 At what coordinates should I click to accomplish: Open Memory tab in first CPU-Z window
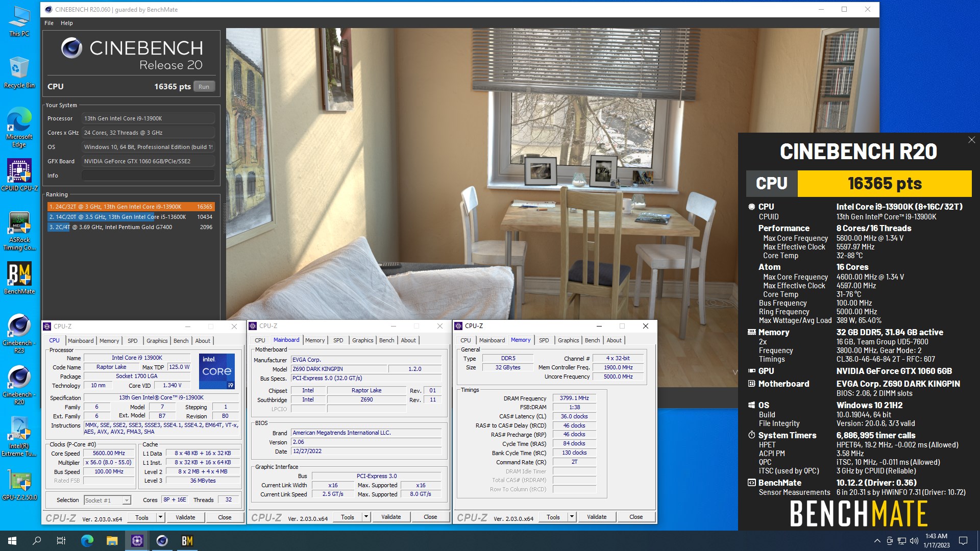[109, 341]
